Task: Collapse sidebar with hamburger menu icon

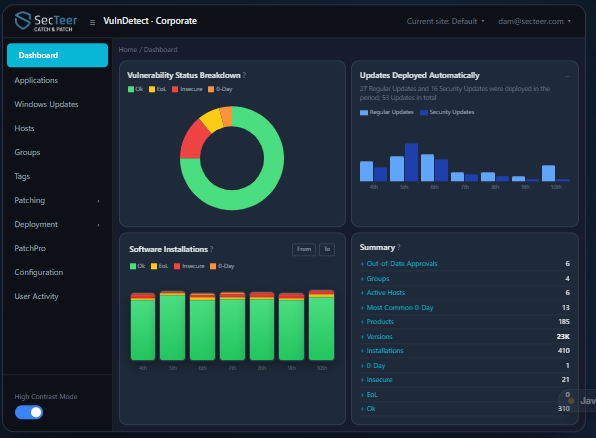Action: click(92, 22)
